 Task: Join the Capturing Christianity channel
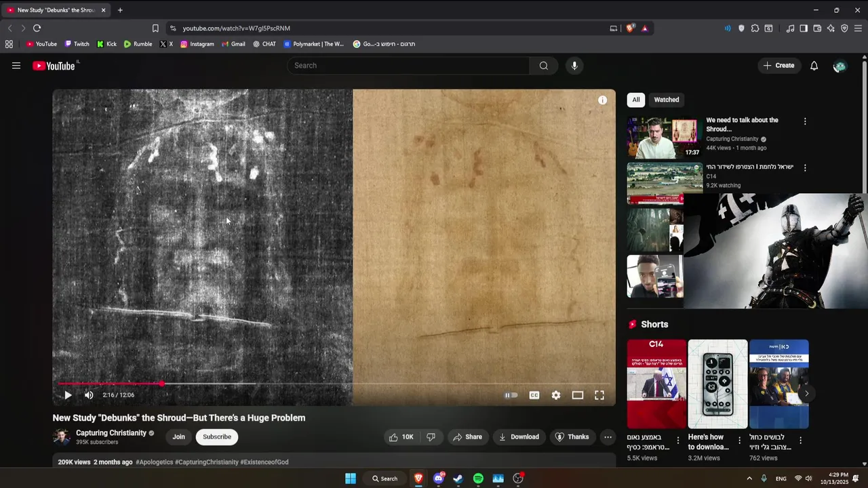[178, 437]
